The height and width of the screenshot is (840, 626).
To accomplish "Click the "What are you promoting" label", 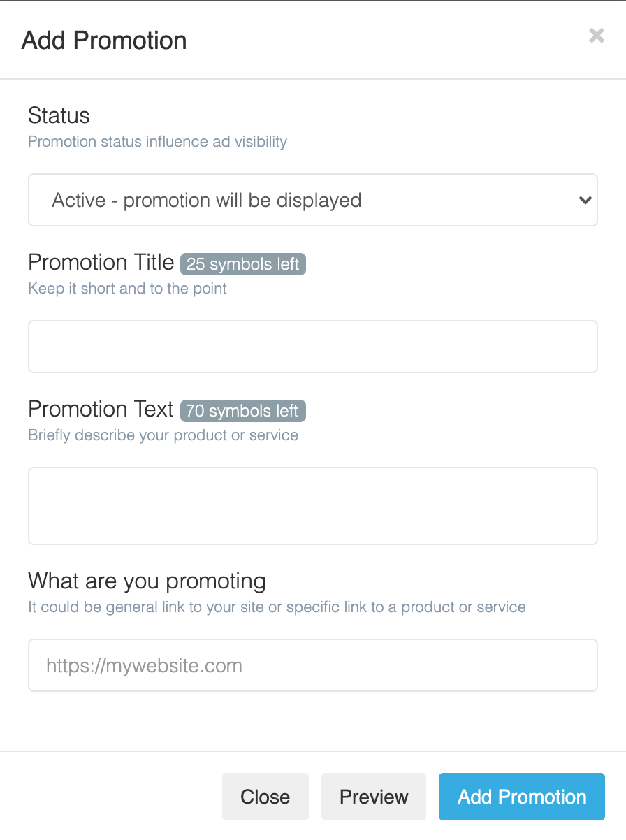I will tap(147, 581).
